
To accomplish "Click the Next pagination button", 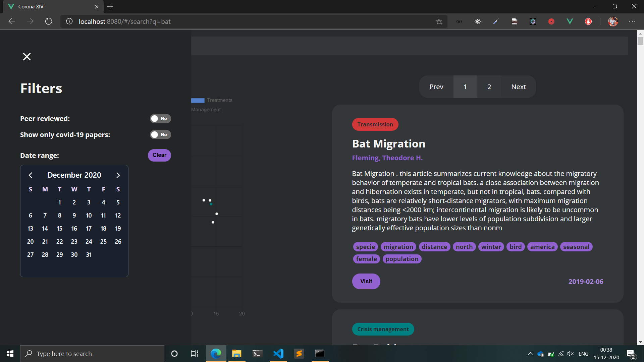I will click(518, 87).
